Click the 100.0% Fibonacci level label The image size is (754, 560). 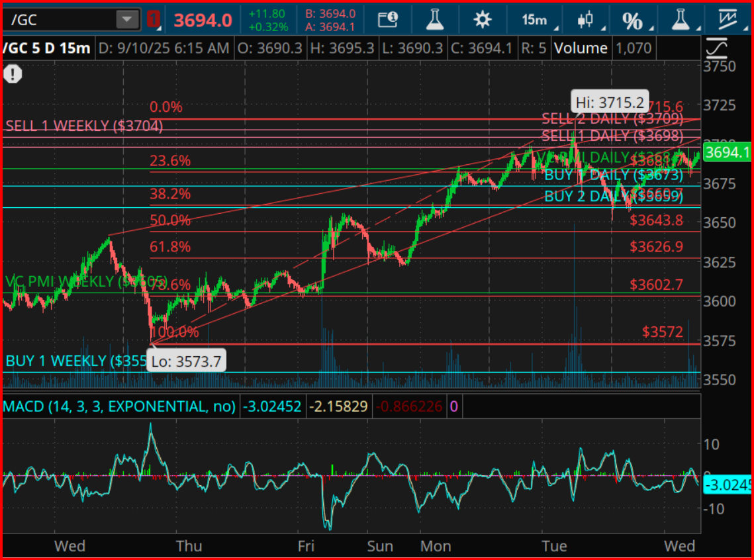175,332
